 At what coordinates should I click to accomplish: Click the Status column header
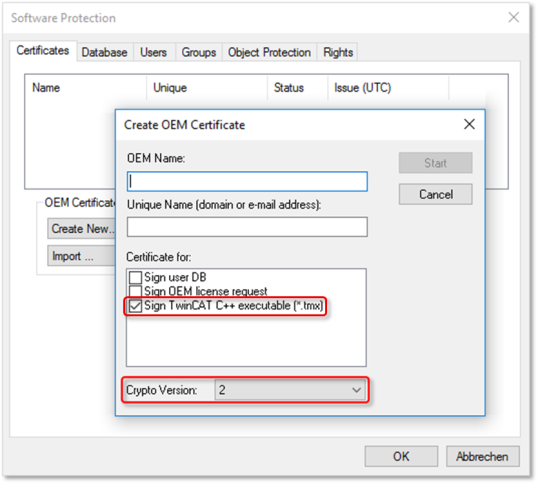click(x=298, y=88)
